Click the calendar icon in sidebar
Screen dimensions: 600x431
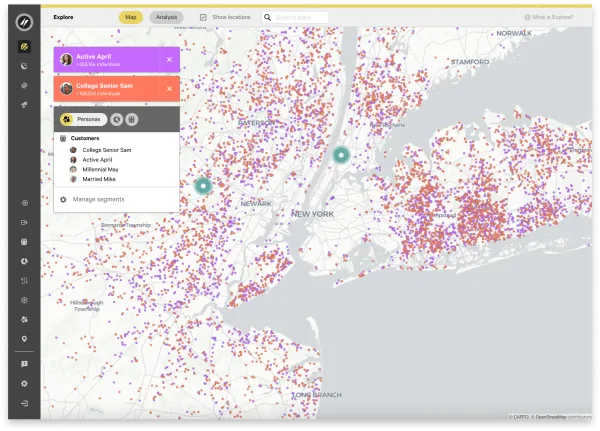click(x=24, y=241)
